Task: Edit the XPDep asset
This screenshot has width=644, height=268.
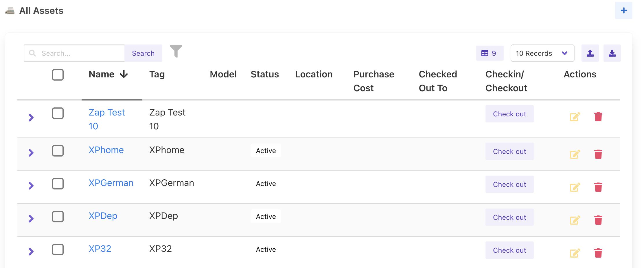Action: point(575,220)
